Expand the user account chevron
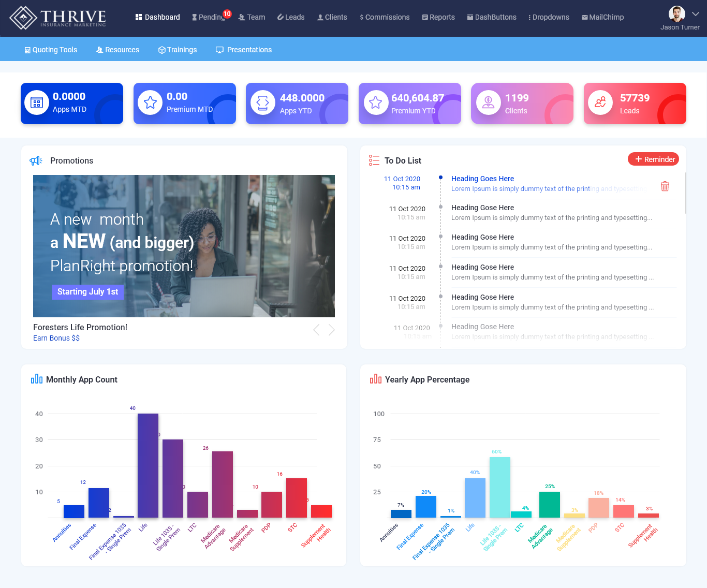 pos(696,14)
